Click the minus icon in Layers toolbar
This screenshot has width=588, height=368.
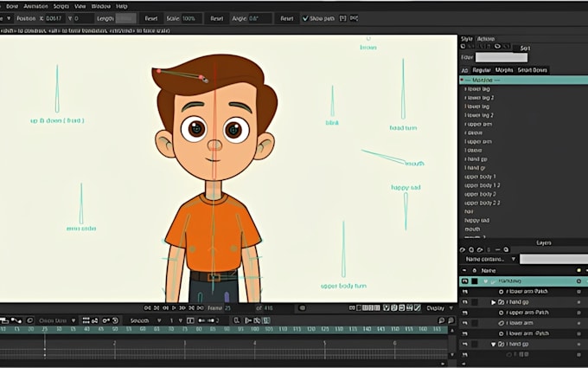click(x=497, y=249)
